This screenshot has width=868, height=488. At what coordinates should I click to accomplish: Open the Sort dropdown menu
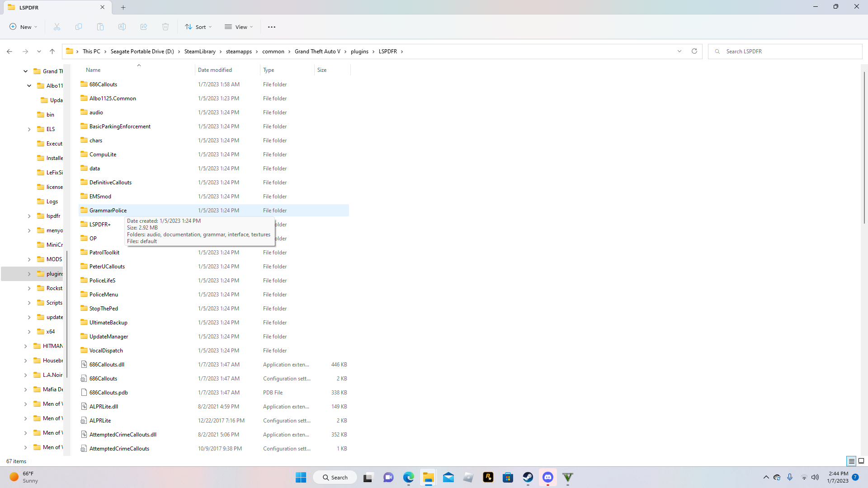coord(198,27)
